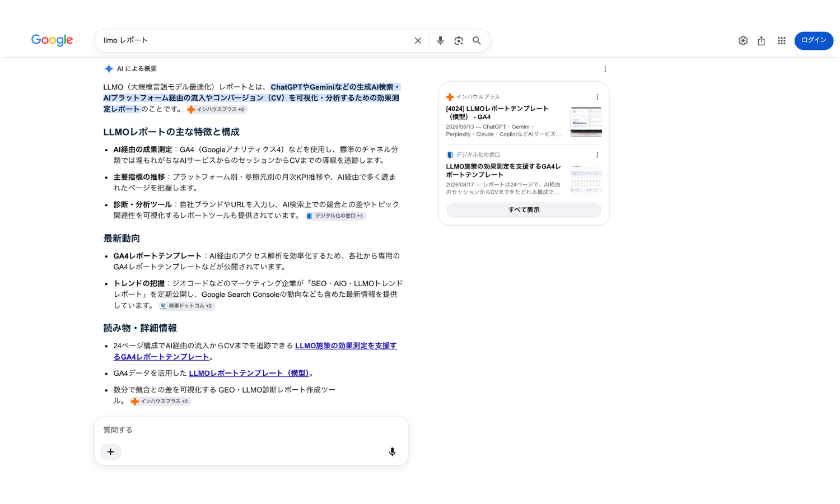Click heading 最新動向
The height and width of the screenshot is (504, 840).
click(122, 239)
